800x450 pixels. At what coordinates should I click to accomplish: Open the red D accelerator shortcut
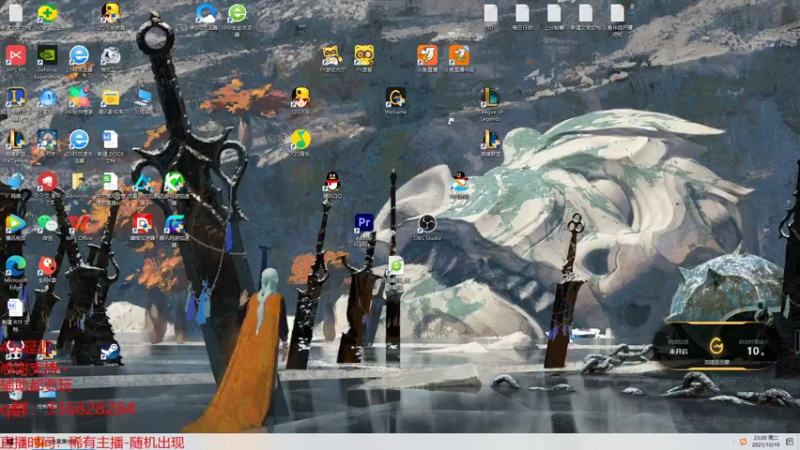coord(142,223)
